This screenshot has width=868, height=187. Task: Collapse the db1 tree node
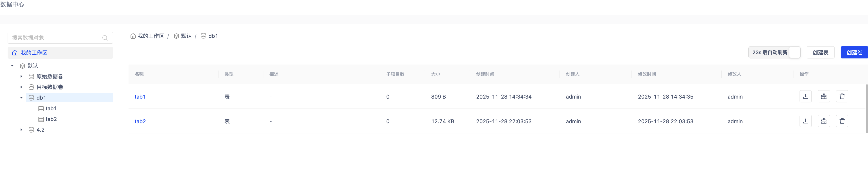[21, 98]
